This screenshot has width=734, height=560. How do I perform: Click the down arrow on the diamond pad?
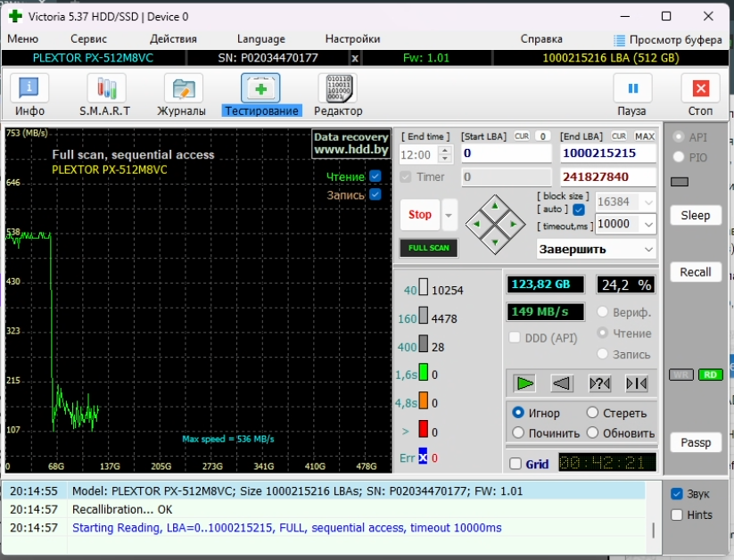(x=495, y=242)
